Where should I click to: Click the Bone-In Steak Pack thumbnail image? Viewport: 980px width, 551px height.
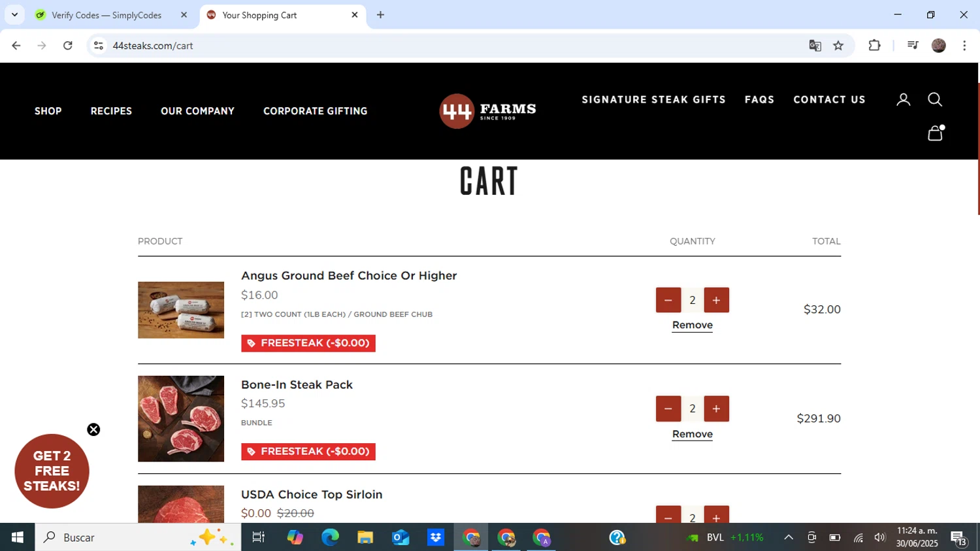181,419
